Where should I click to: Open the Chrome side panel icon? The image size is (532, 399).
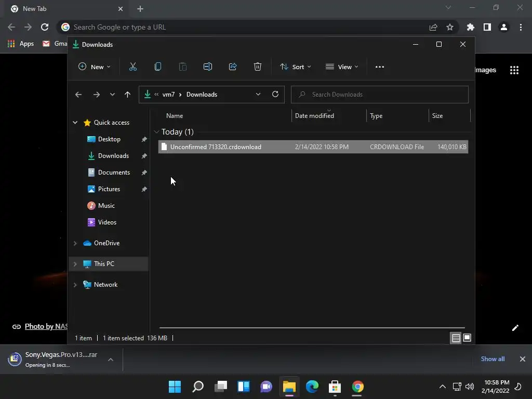pos(487,27)
